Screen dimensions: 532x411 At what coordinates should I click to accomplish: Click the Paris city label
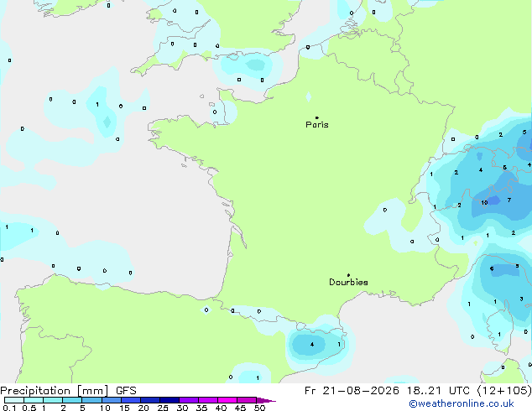317,125
